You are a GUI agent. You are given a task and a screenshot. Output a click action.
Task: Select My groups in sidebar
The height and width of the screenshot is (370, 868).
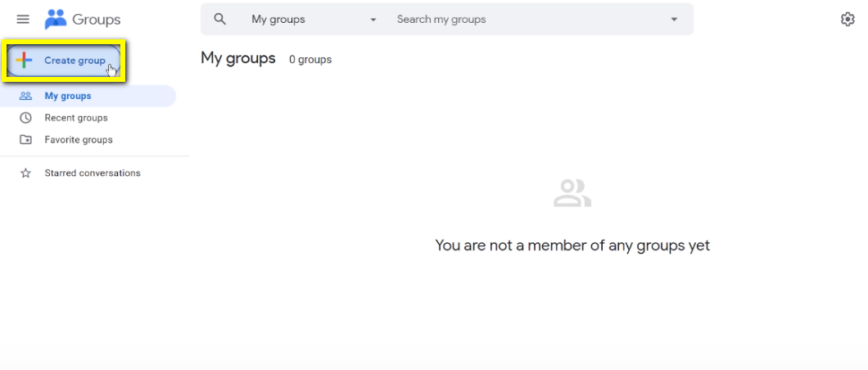click(88, 97)
